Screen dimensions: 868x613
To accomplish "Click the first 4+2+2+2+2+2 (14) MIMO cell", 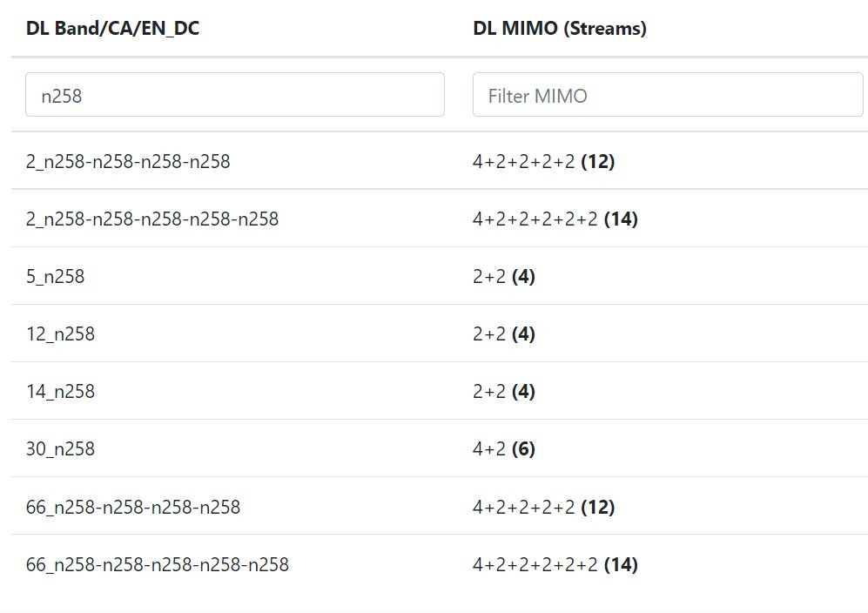I will 555,219.
